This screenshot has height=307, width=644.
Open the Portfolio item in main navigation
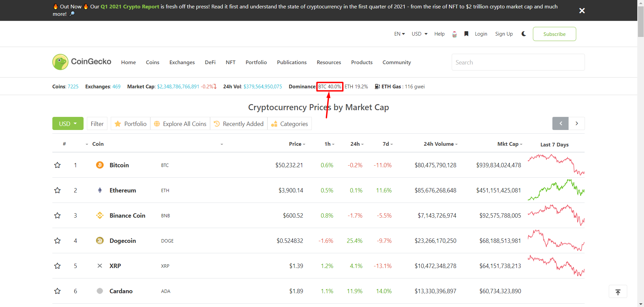click(256, 62)
